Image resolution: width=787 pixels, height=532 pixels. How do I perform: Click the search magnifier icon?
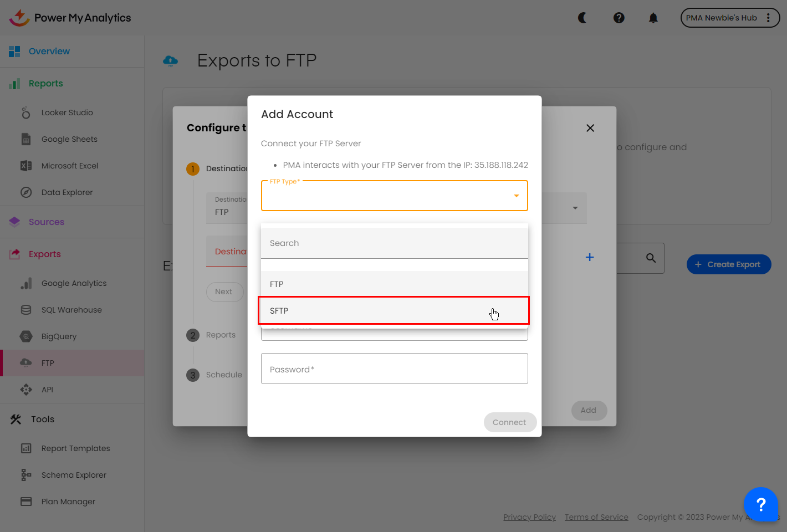click(651, 258)
